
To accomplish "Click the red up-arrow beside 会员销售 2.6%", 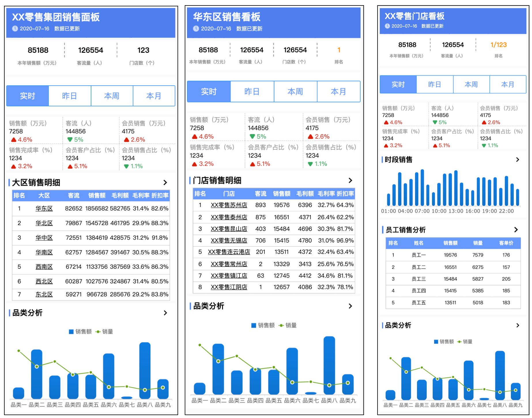I will 127,139.
